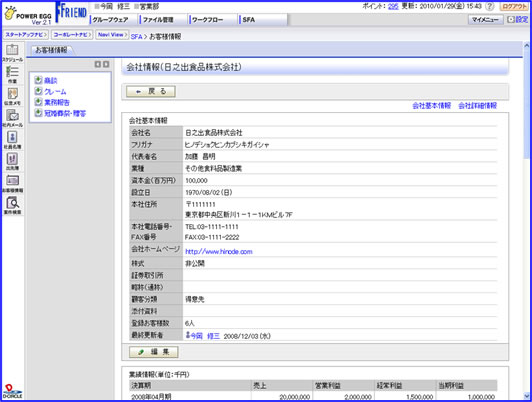Click the DOIRCLE logo at bottom left
Viewport: 532px width, 402px height.
(x=13, y=391)
